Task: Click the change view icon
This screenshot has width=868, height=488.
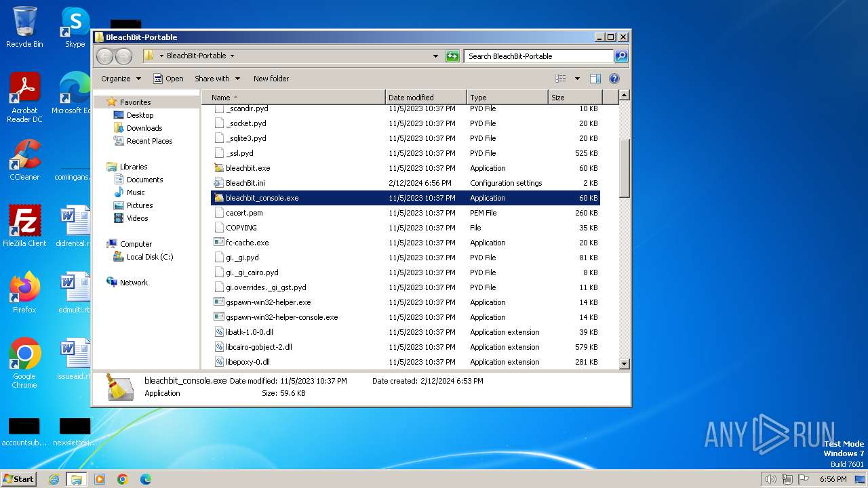Action: 561,79
